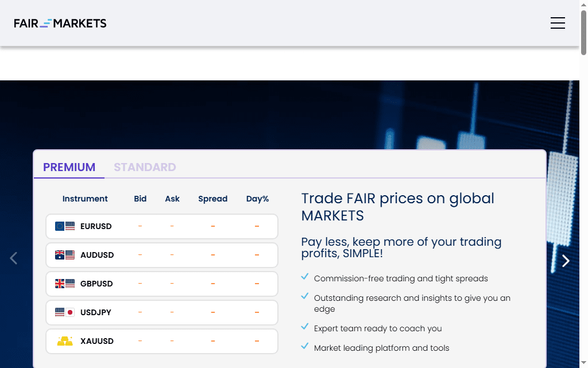Click the GBPUSD flag pair icon
Screen dimensions: 588x368
coord(65,283)
